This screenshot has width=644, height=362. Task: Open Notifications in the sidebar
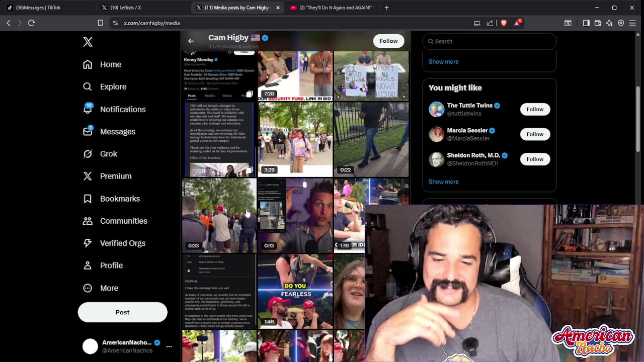coord(114,109)
